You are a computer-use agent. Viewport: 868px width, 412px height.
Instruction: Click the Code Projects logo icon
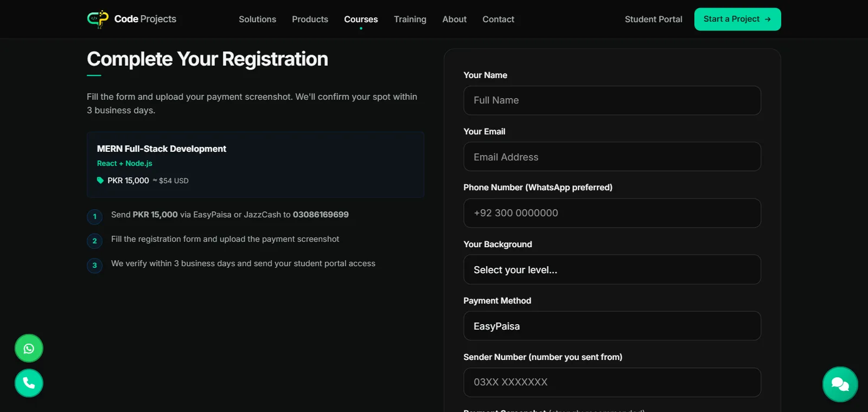(x=98, y=19)
